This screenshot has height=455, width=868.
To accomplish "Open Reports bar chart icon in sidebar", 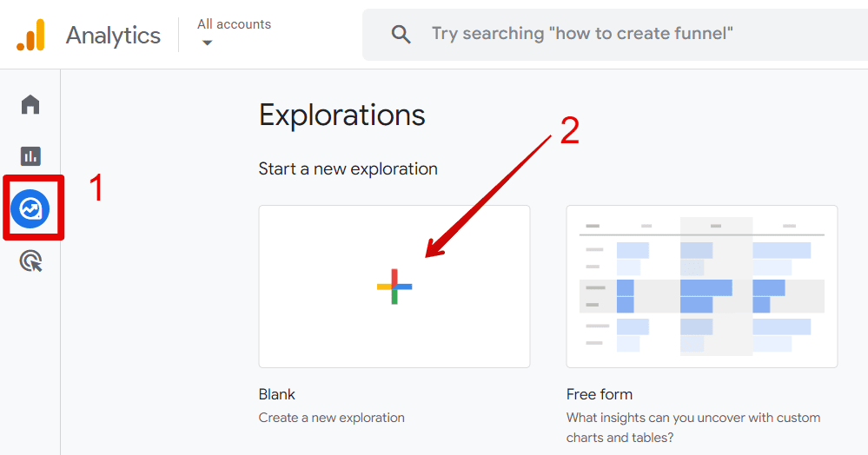I will [x=30, y=156].
